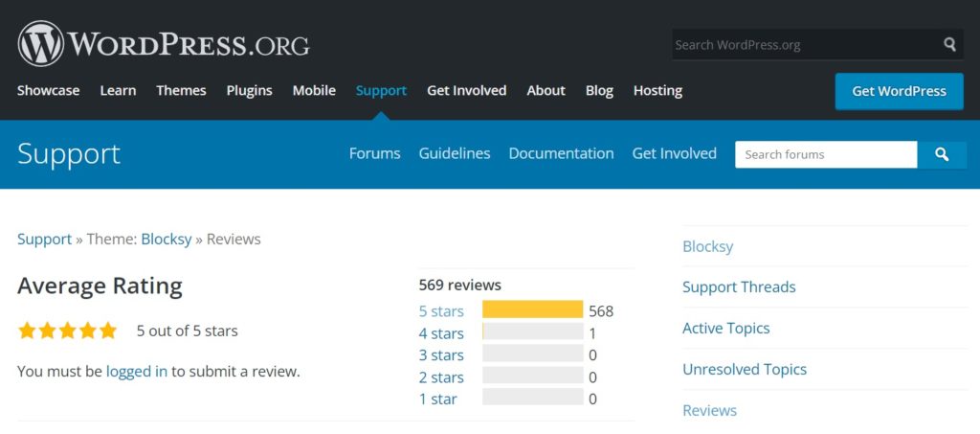This screenshot has width=980, height=434.
Task: Open the About menu item
Action: tap(546, 91)
